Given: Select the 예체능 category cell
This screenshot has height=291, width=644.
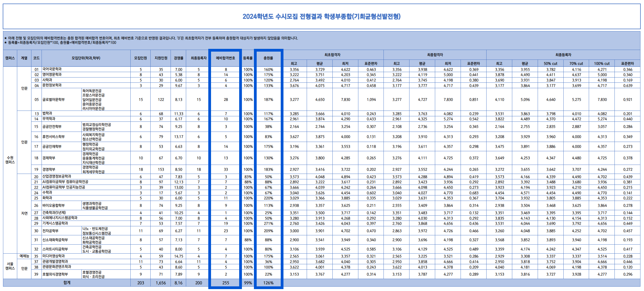Looking at the screenshot, I should point(25,256).
